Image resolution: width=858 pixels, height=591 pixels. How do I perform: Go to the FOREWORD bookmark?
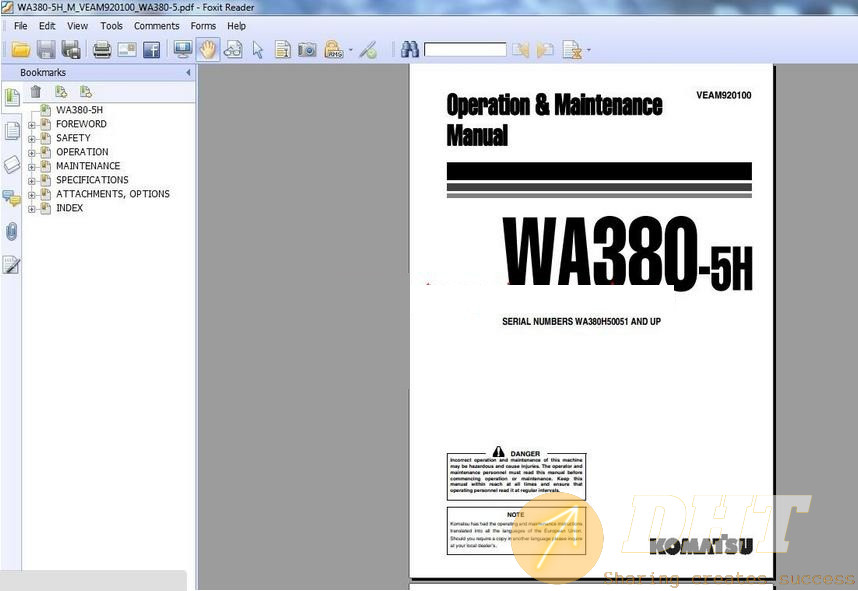pos(81,124)
